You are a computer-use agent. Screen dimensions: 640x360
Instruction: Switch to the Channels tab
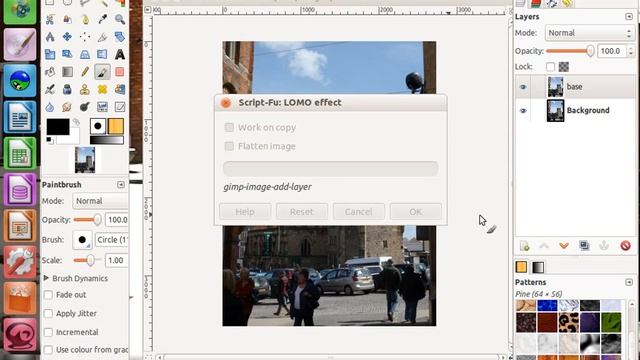(x=536, y=4)
